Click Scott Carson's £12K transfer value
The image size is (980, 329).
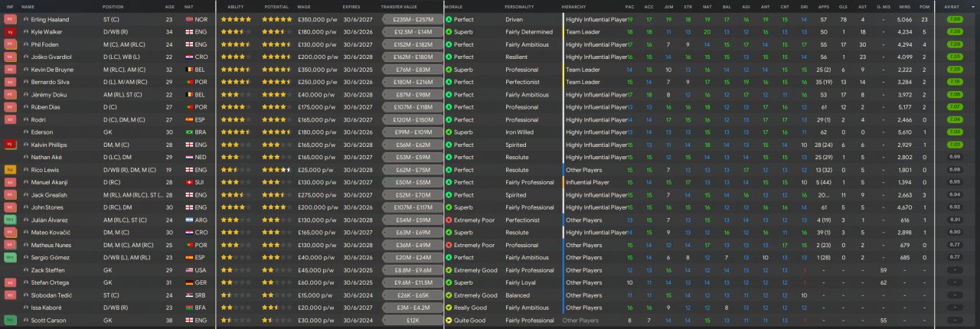pyautogui.click(x=412, y=321)
